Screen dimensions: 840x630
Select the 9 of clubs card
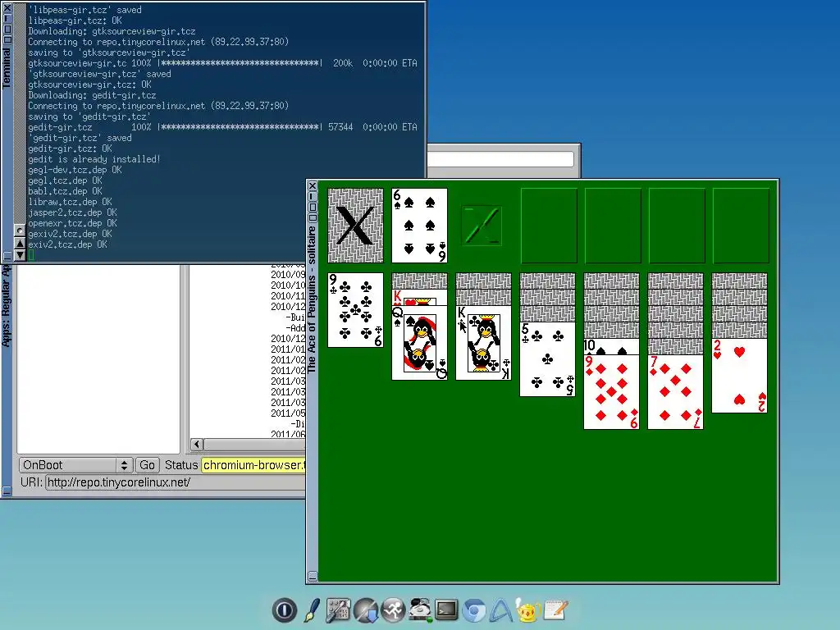[x=356, y=309]
